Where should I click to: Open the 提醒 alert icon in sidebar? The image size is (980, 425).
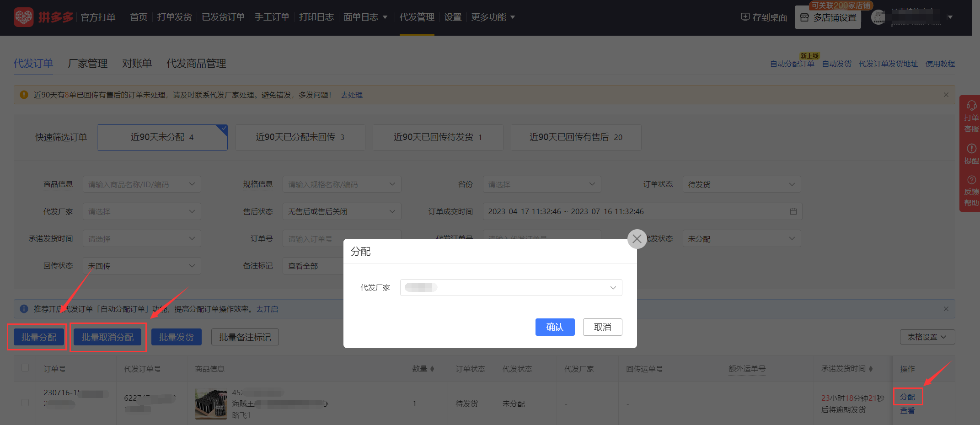click(971, 149)
